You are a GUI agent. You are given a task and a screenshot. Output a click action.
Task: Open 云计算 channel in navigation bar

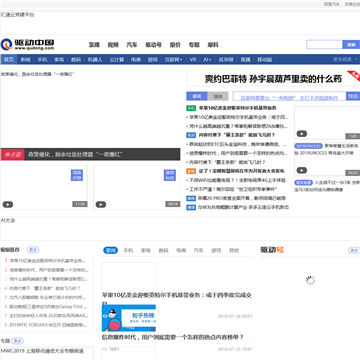tap(117, 60)
